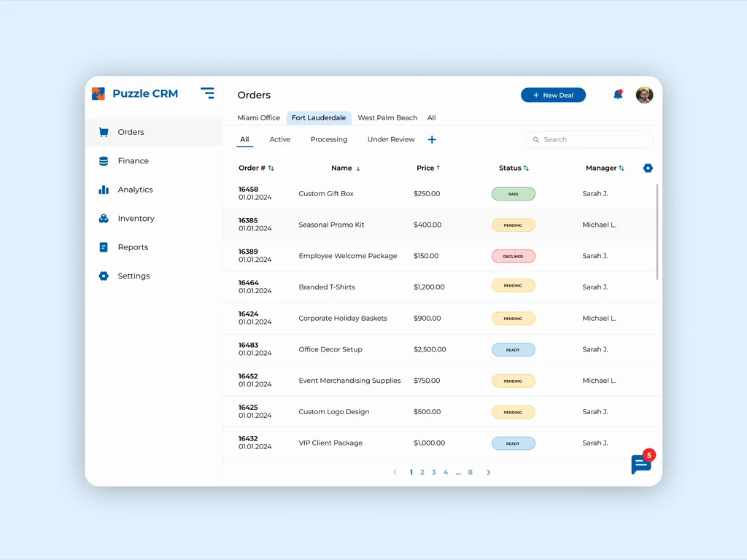The image size is (747, 560).
Task: Select the Under Review filter tab
Action: pyautogui.click(x=391, y=139)
